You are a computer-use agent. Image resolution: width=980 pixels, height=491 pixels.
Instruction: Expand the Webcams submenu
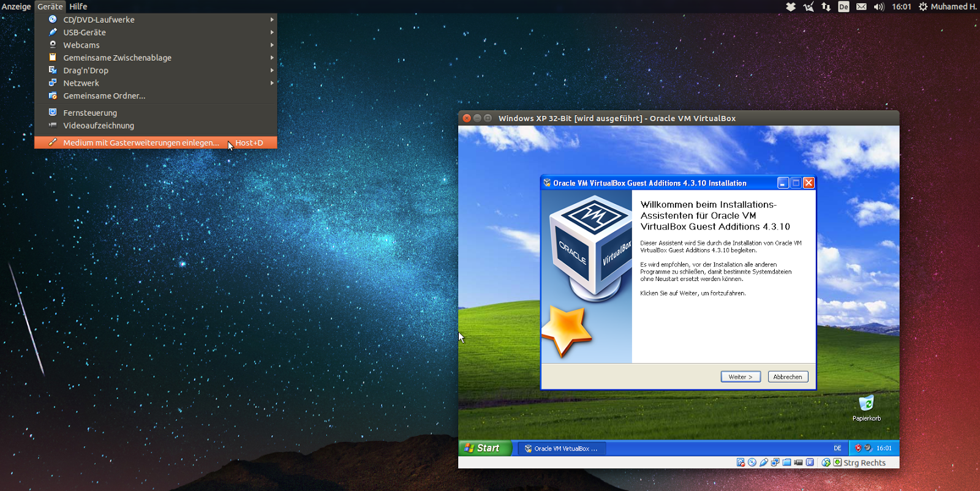156,45
